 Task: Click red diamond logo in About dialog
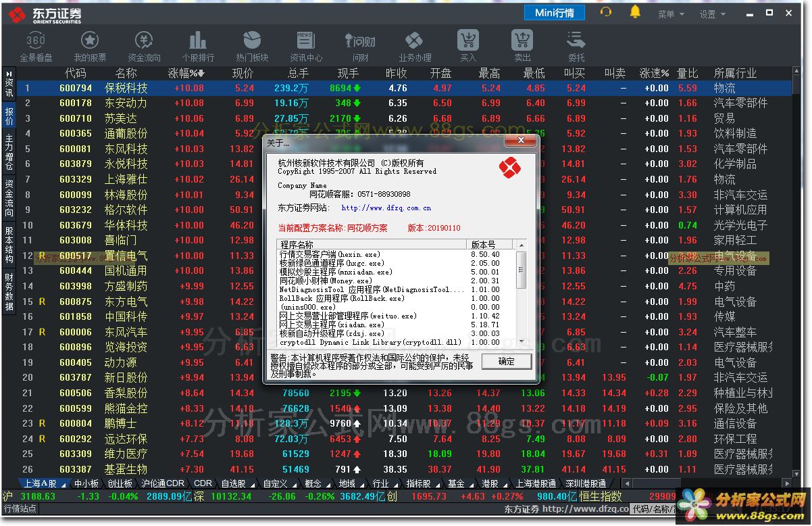click(x=509, y=166)
